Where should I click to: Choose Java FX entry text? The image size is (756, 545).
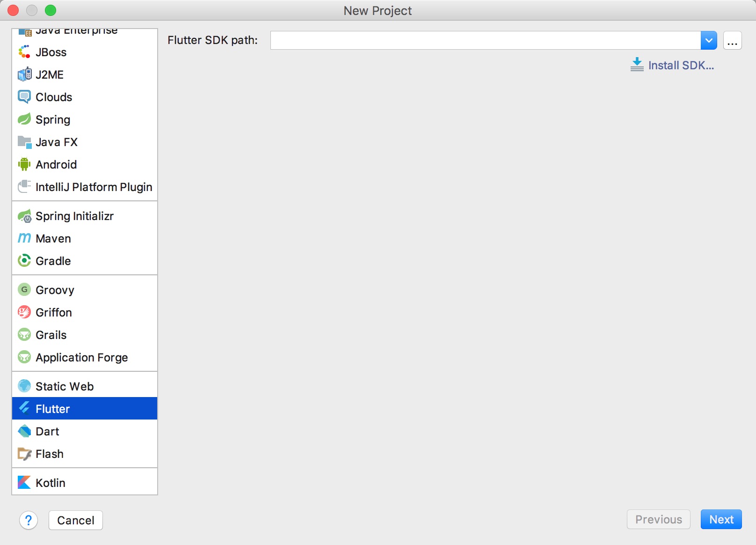pos(57,142)
